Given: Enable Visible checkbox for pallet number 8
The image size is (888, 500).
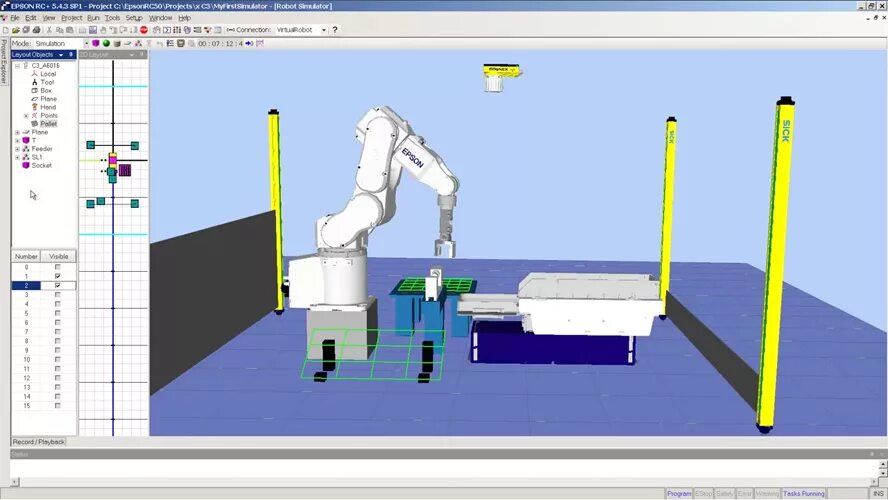Looking at the screenshot, I should pos(57,341).
